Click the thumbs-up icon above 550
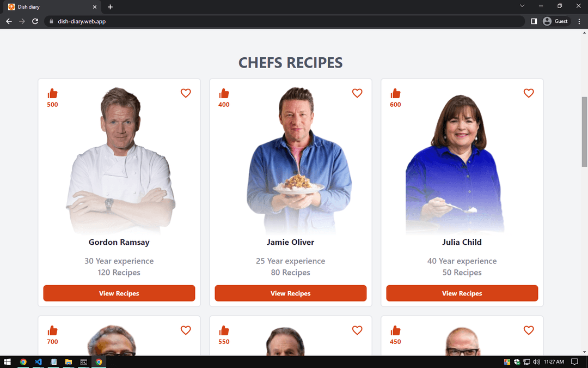Screen dimensions: 588x368 click(224, 330)
